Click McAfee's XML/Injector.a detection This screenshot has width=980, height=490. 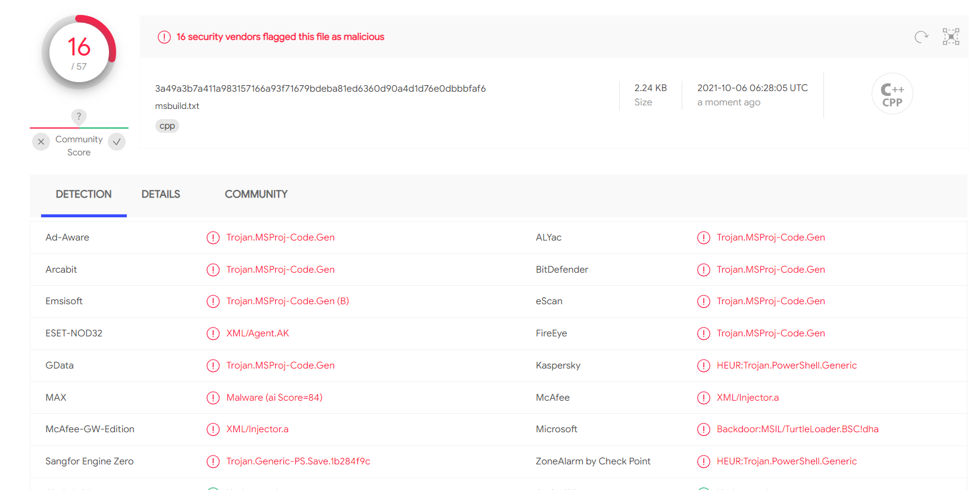point(748,398)
